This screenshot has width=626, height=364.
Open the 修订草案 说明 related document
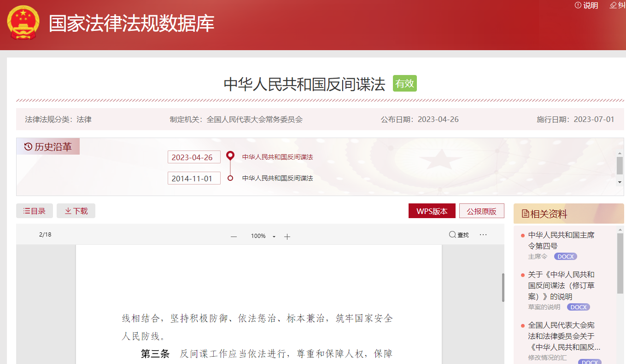pyautogui.click(x=561, y=285)
